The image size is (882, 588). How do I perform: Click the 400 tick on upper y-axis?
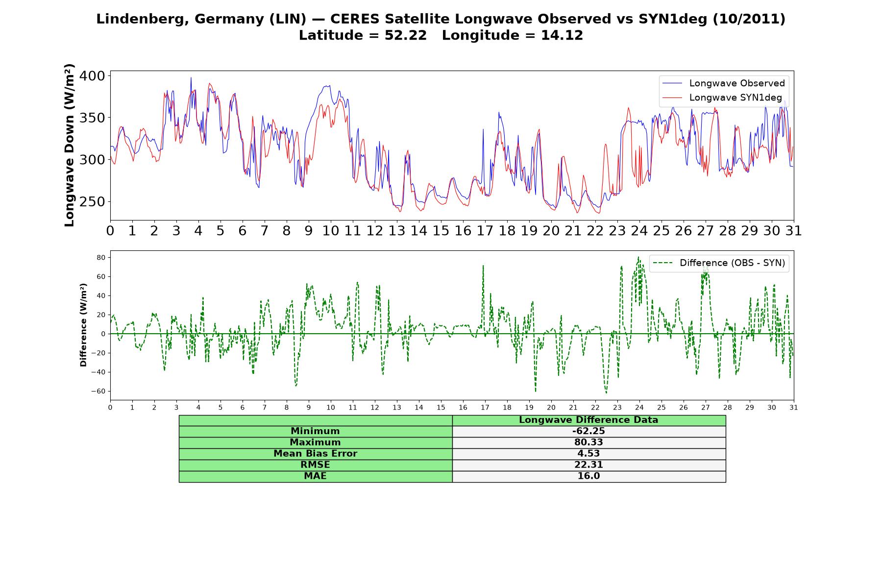[92, 76]
